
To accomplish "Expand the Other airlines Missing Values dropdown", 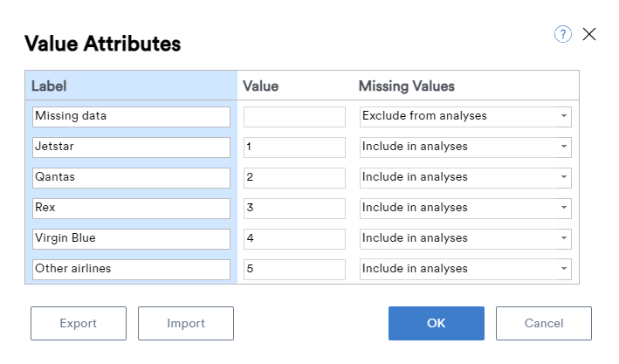I will pyautogui.click(x=465, y=269).
